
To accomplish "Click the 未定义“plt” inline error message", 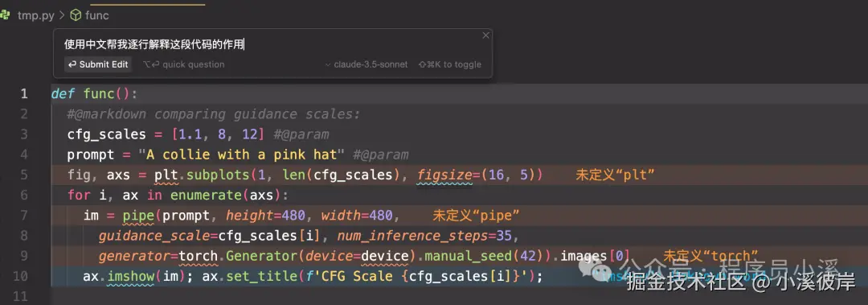I will (x=616, y=175).
